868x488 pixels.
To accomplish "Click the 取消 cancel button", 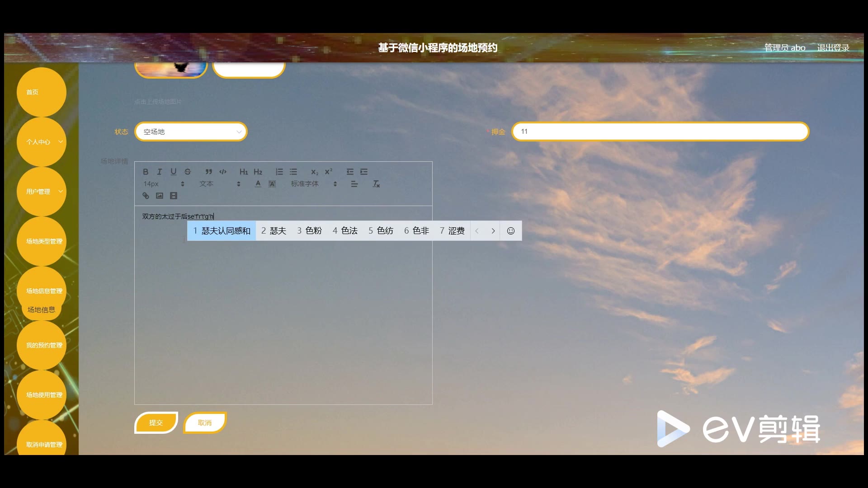I will click(205, 423).
